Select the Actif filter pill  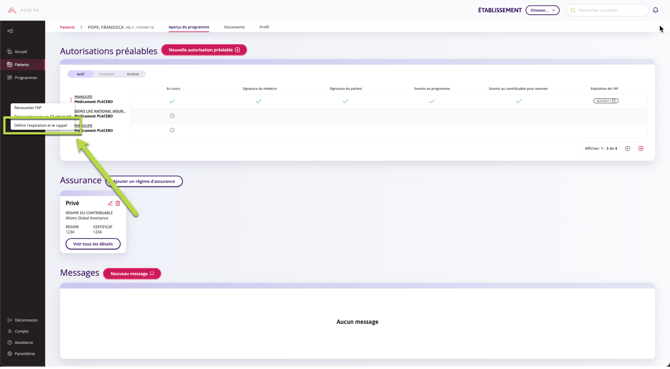pyautogui.click(x=80, y=74)
